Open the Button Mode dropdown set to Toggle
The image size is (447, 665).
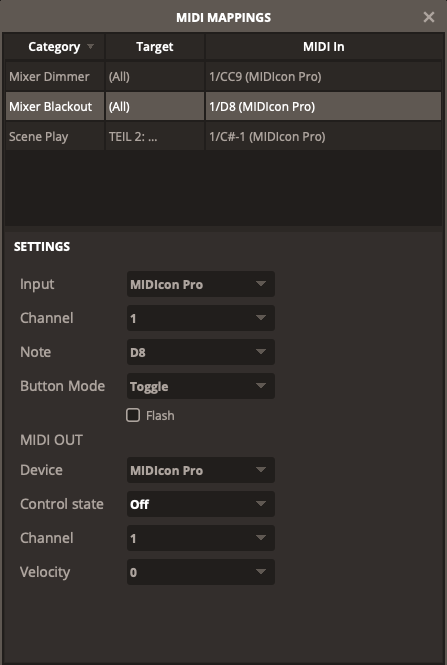(x=201, y=386)
